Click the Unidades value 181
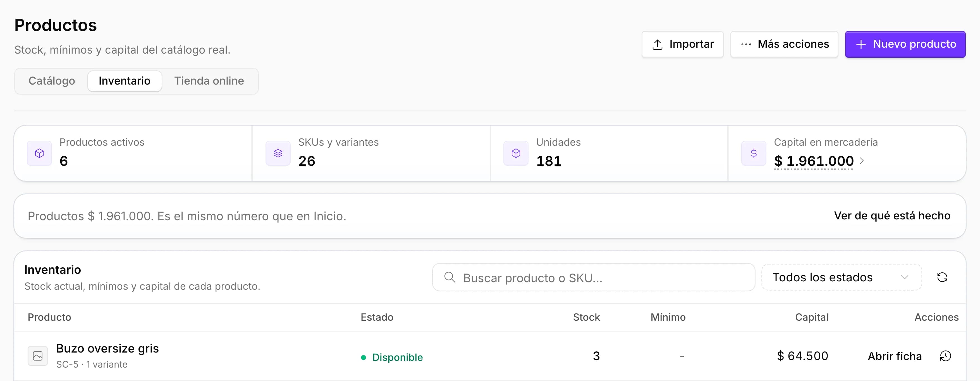Image resolution: width=980 pixels, height=381 pixels. click(549, 161)
